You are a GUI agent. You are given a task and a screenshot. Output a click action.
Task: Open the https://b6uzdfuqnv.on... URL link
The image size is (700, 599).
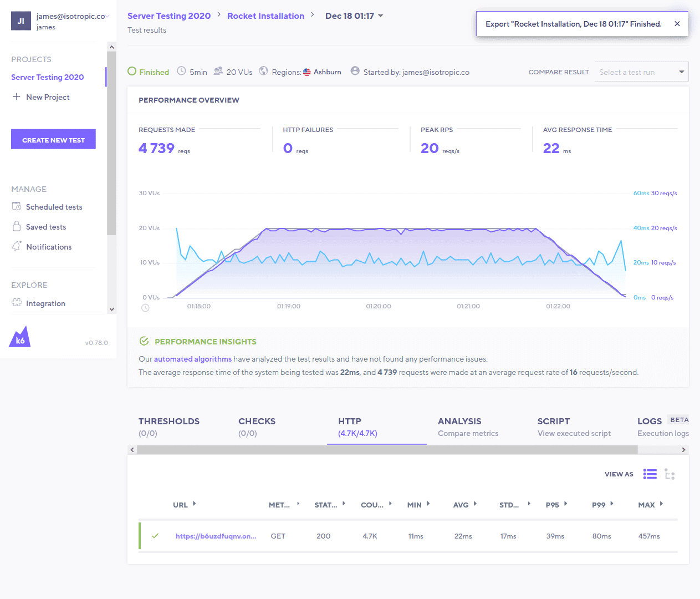216,536
